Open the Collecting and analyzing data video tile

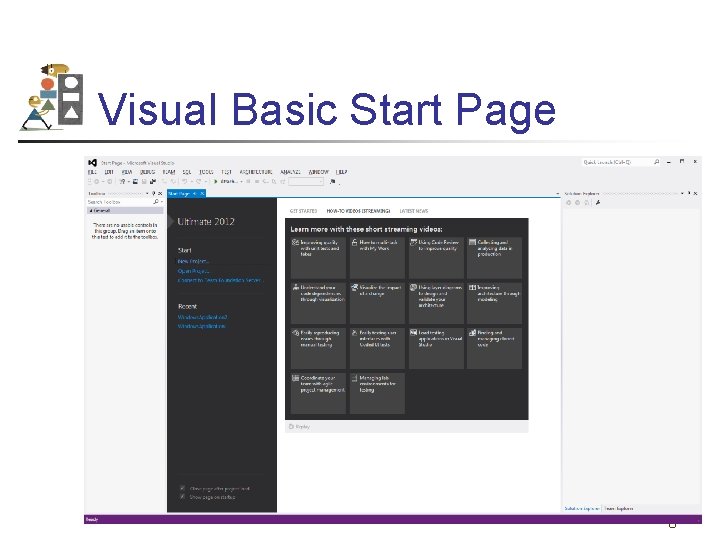coord(495,257)
